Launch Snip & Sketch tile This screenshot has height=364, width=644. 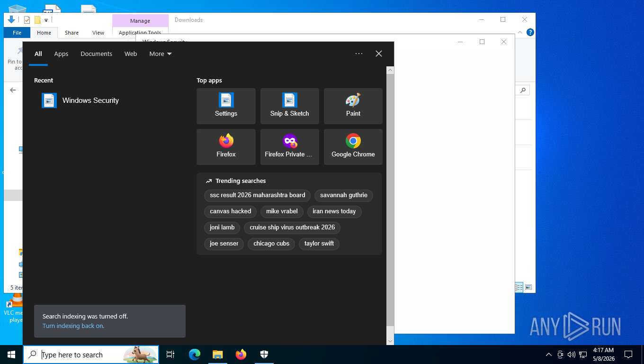pos(289,106)
